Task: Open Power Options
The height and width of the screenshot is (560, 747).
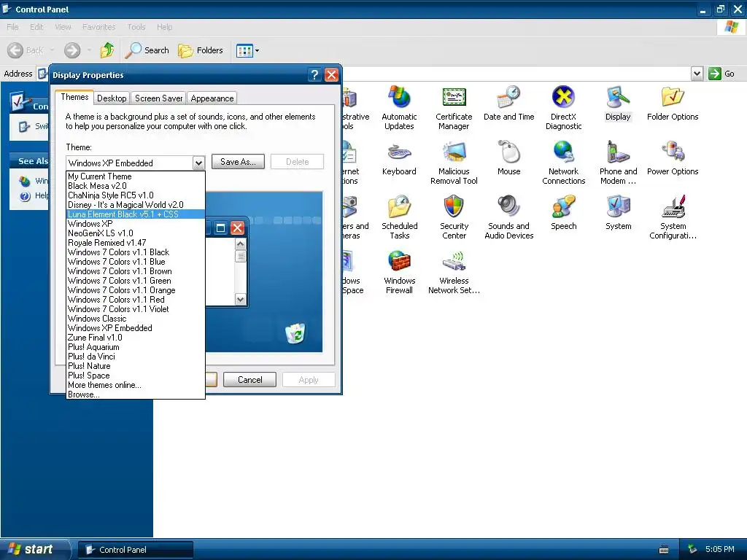Action: [673, 158]
